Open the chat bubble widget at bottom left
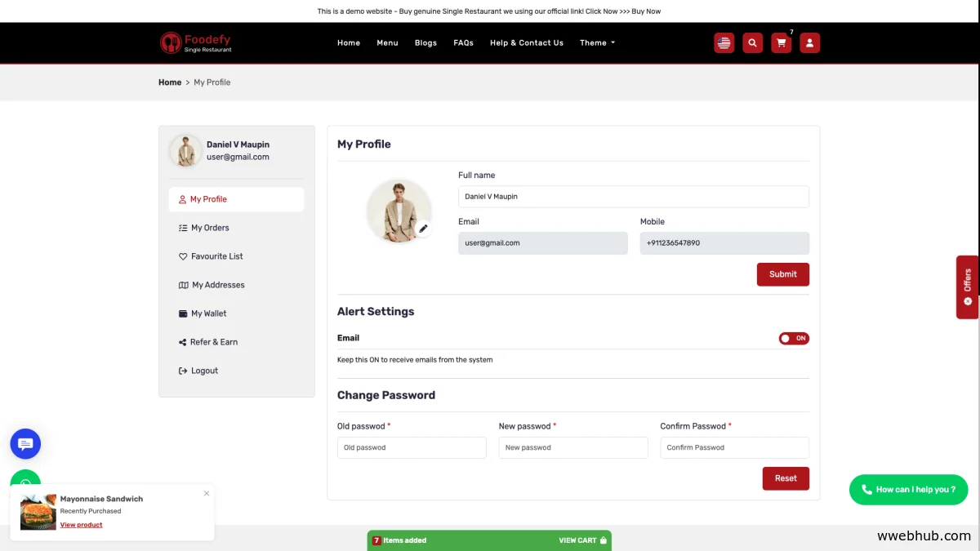Screen dimensions: 980x551 pos(25,443)
